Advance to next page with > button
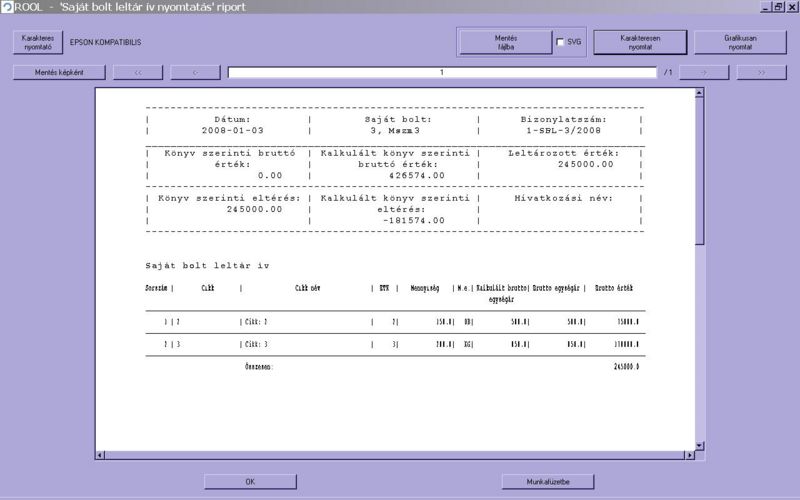This screenshot has width=800, height=500. click(x=704, y=72)
